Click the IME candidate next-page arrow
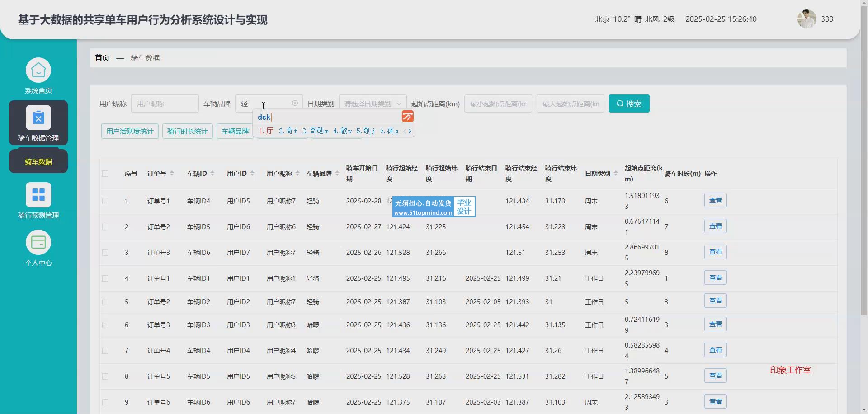The image size is (868, 414). click(x=410, y=131)
